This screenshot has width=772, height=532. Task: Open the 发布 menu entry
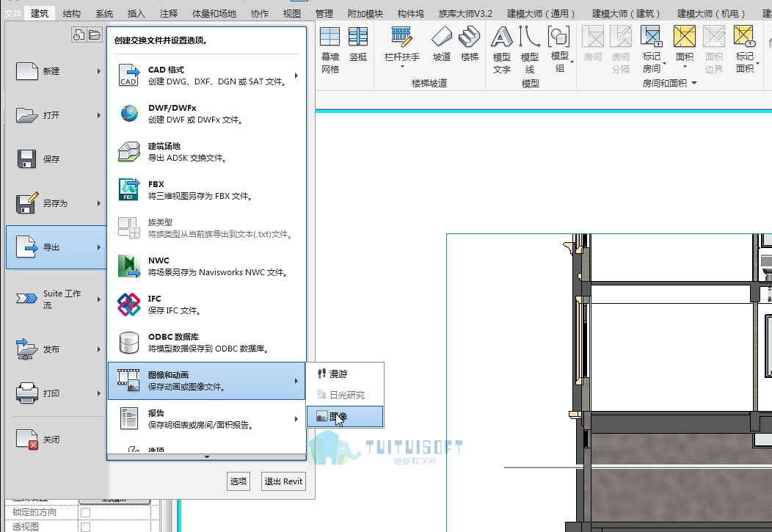[56, 349]
